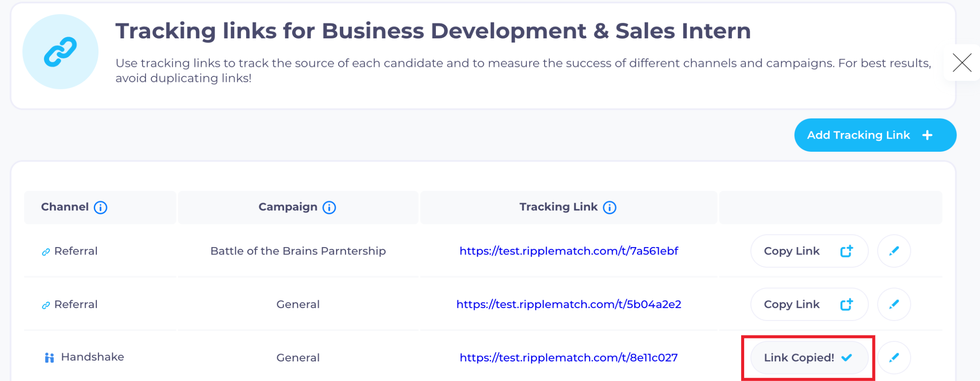Open the 5b04a2e2 tracking link
The image size is (980, 381).
pos(568,304)
